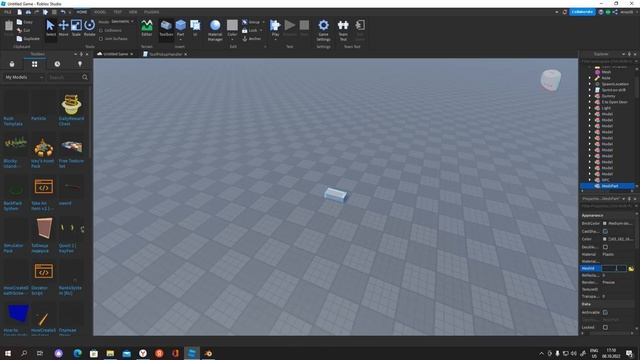Open the Terrain Editor
This screenshot has height=360, width=640.
pos(147,28)
